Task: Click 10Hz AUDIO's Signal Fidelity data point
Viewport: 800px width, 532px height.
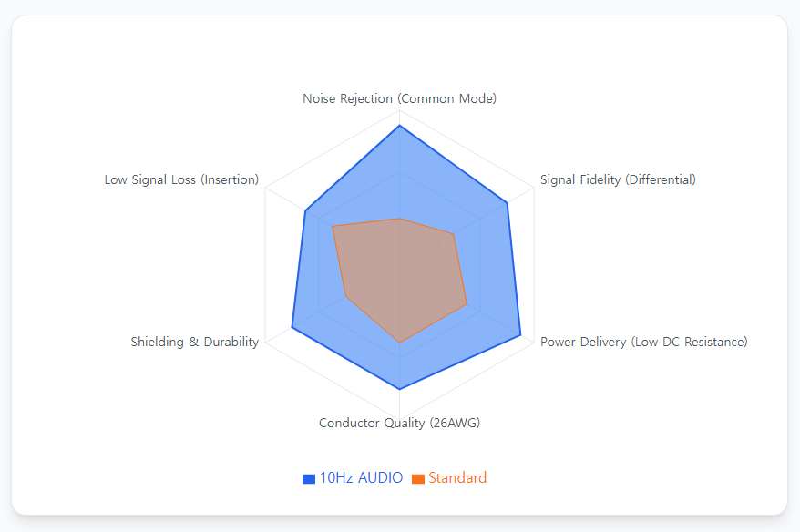Action: [507, 203]
